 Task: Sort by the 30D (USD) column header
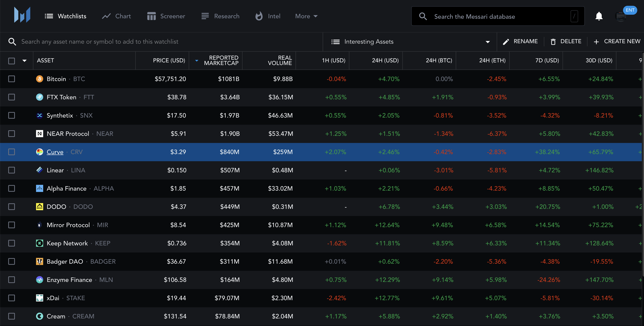pyautogui.click(x=599, y=61)
